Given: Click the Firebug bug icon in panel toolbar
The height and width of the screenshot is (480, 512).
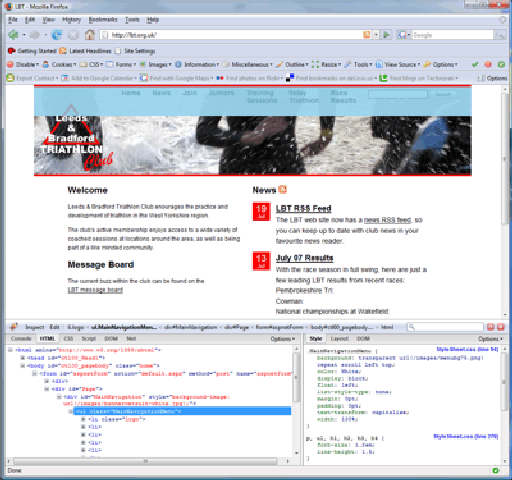Looking at the screenshot, I should click(x=14, y=327).
